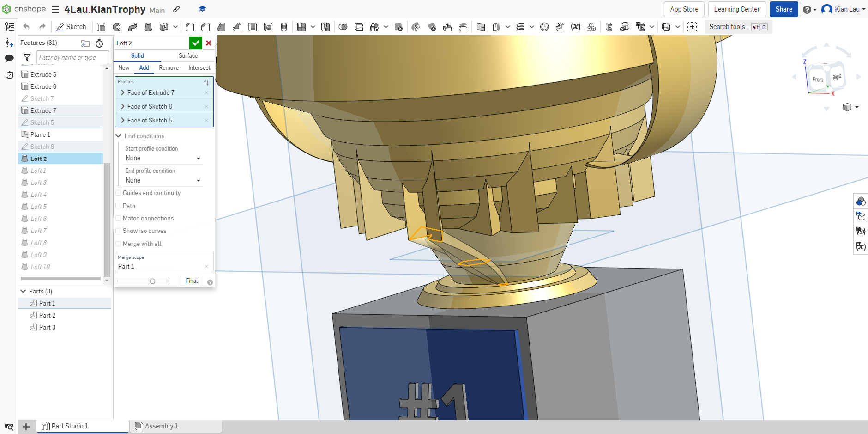Viewport: 868px width, 434px height.
Task: Select the Chamfer tool
Action: [205, 27]
